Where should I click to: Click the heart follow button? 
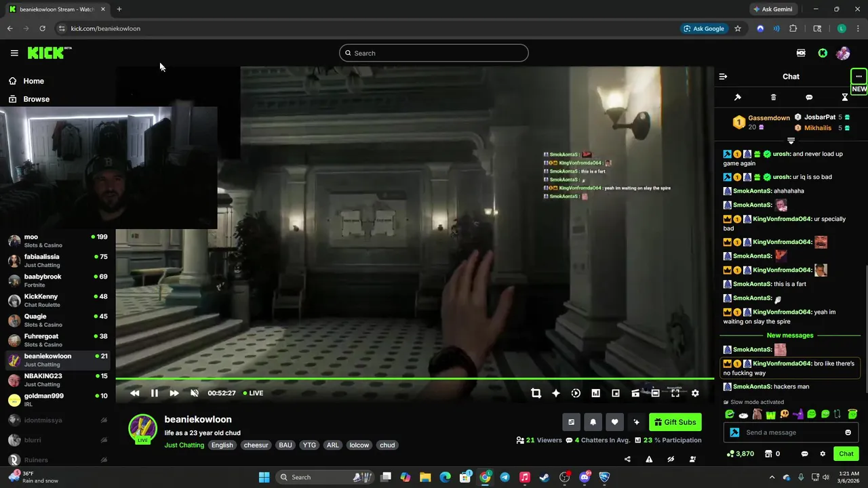614,422
